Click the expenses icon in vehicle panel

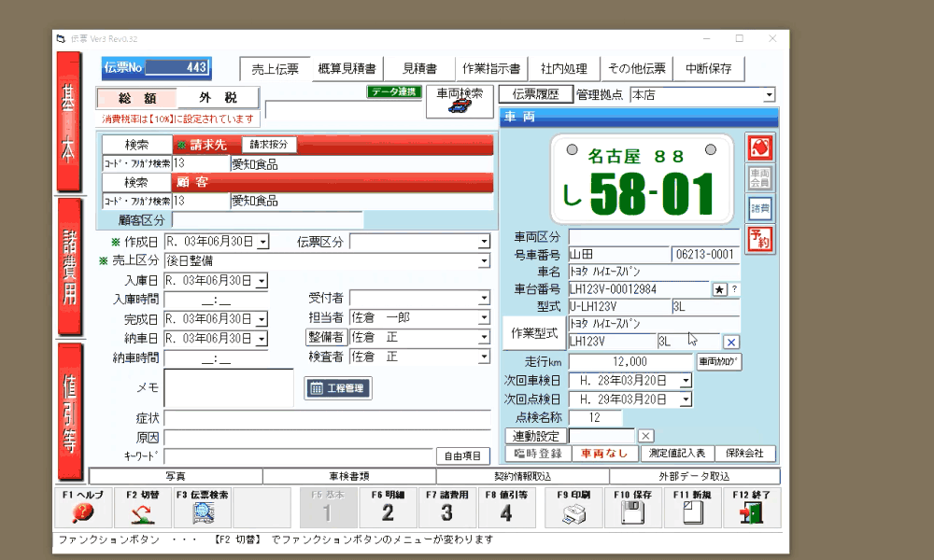point(760,208)
